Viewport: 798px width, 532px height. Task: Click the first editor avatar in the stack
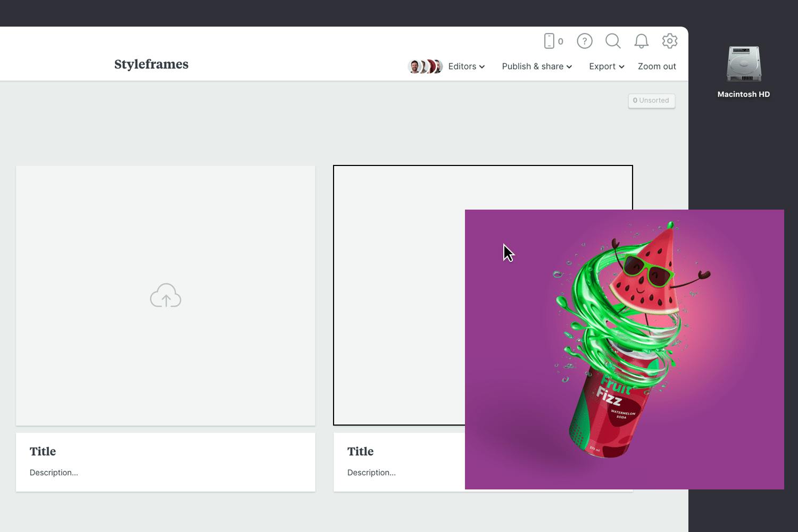tap(415, 66)
